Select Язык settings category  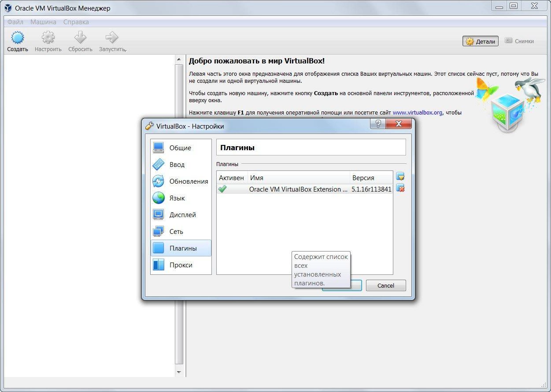click(181, 198)
